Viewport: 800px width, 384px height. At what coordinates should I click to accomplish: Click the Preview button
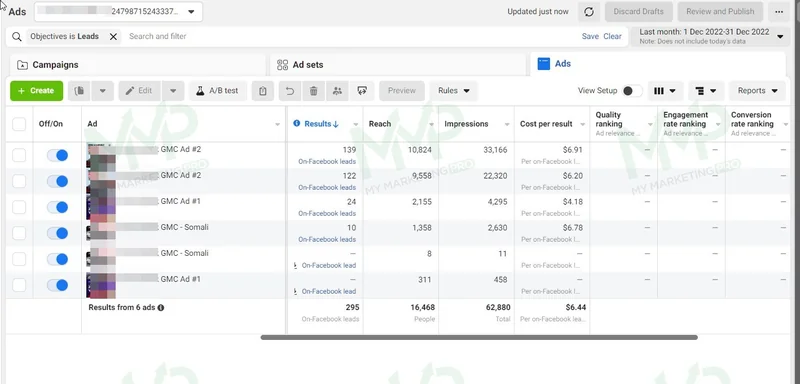[x=402, y=91]
